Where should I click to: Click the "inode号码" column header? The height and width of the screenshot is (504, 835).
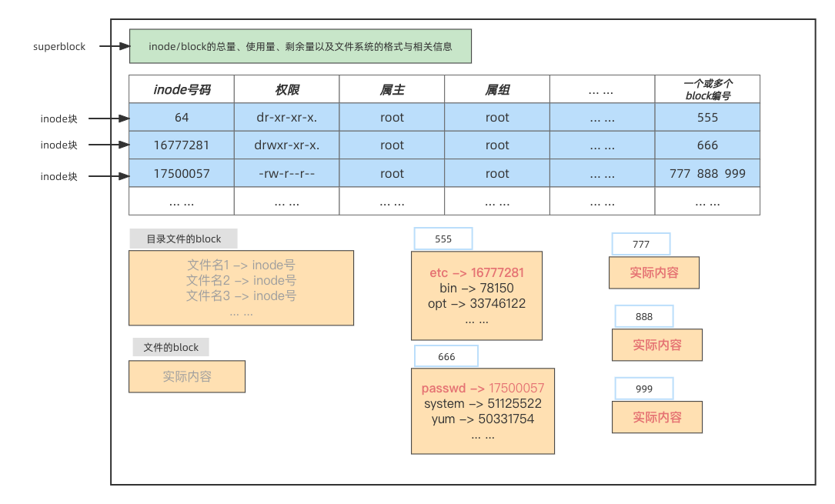click(x=182, y=90)
